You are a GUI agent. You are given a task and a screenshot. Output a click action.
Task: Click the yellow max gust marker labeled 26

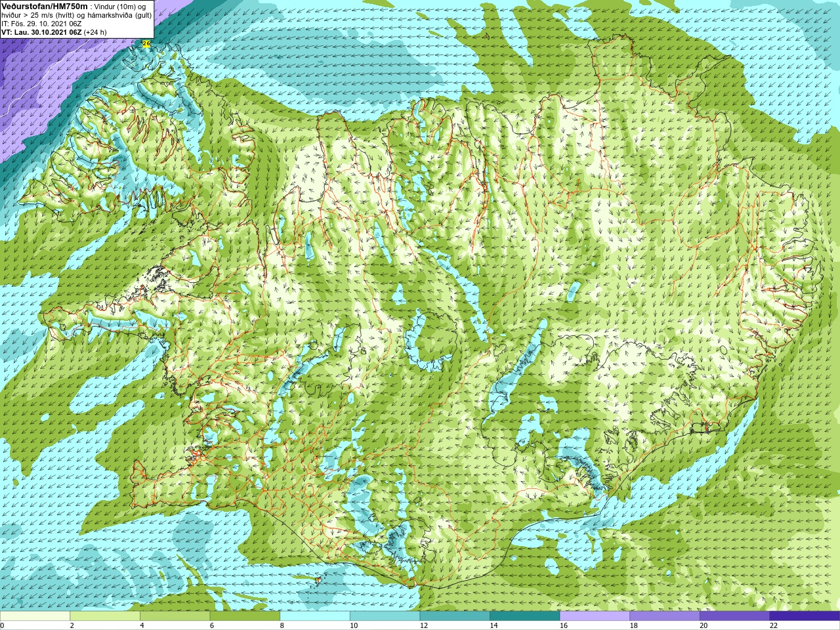[146, 43]
